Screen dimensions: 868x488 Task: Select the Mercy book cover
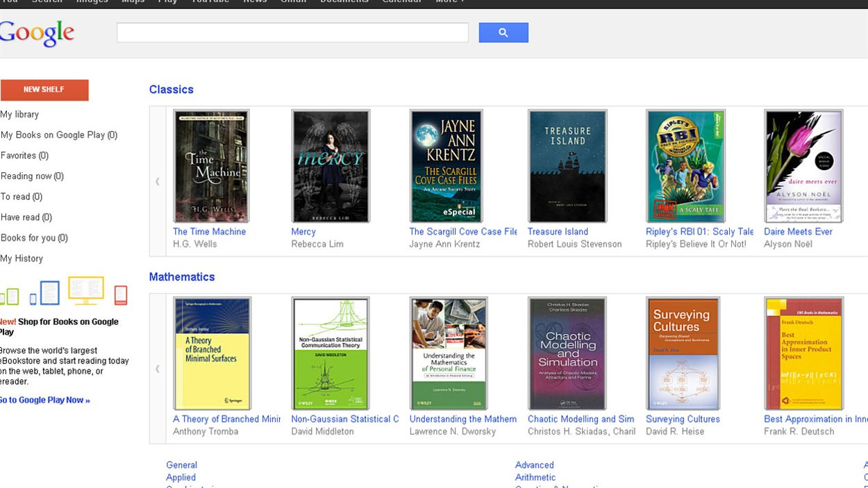click(330, 166)
